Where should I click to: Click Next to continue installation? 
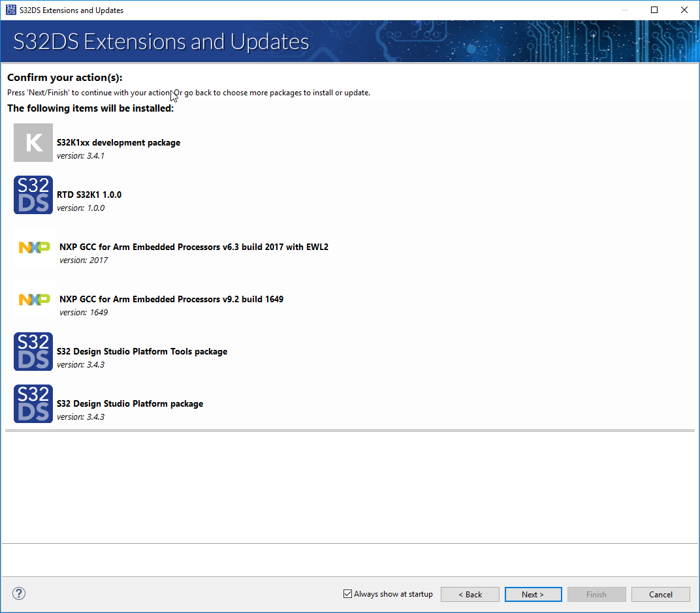pyautogui.click(x=533, y=594)
